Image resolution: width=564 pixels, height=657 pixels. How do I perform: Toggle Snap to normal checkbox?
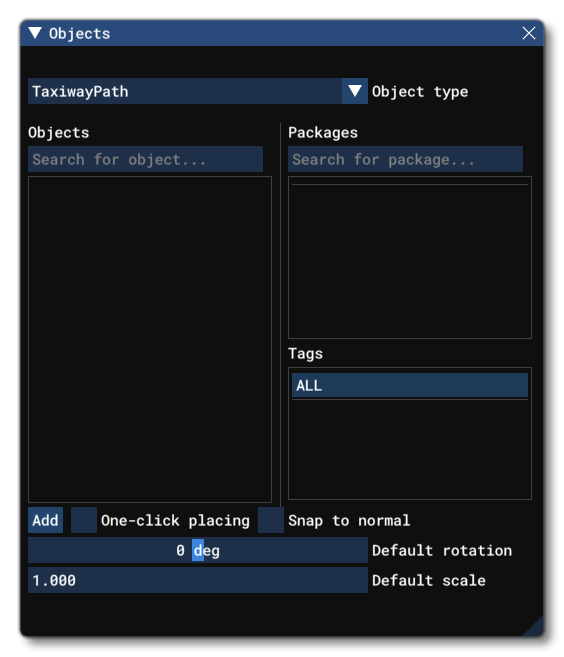click(271, 520)
